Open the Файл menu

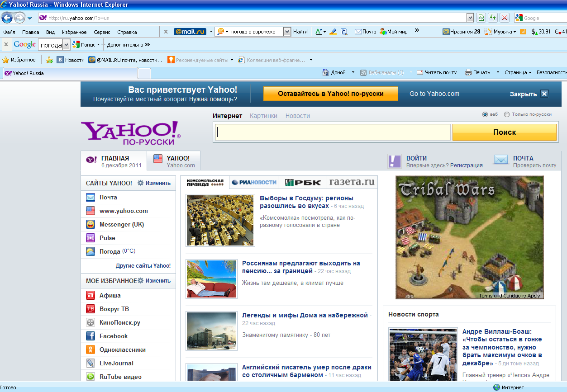[x=9, y=32]
